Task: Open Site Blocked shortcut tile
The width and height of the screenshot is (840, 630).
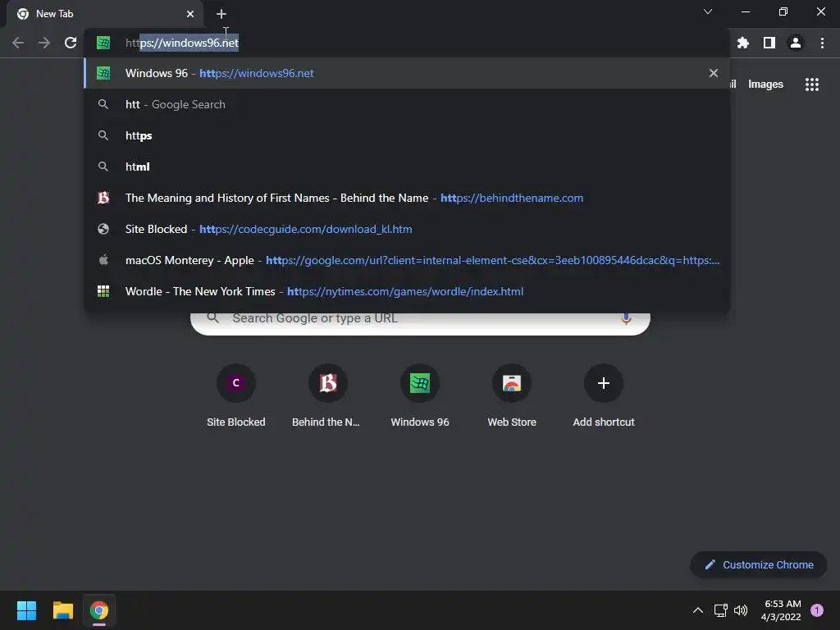Action: pyautogui.click(x=236, y=396)
